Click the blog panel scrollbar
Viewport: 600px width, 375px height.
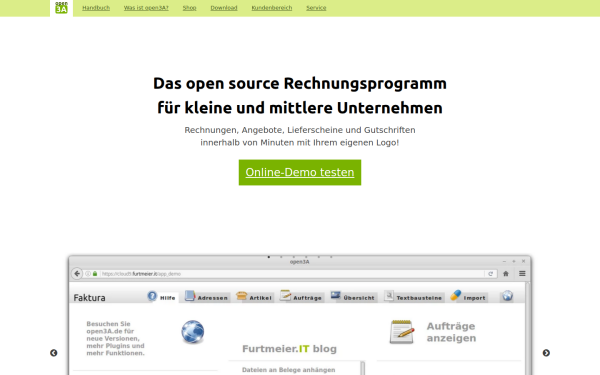[363, 368]
